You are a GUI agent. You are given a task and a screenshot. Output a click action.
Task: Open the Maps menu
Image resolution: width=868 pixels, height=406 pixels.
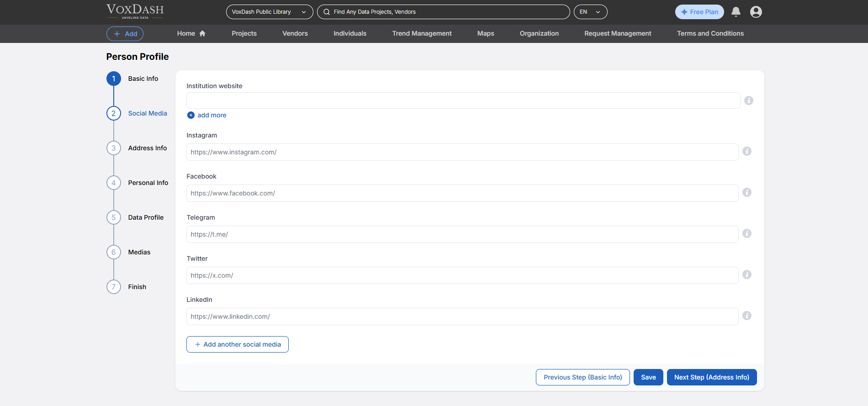pos(486,33)
